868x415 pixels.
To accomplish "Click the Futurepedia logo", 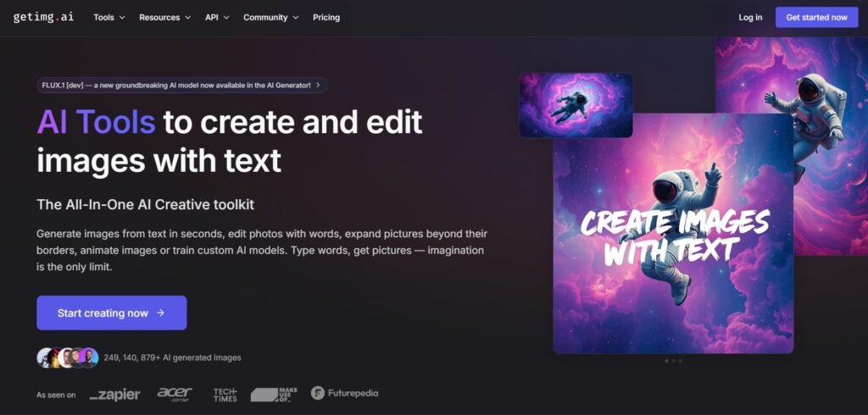I will coord(344,393).
